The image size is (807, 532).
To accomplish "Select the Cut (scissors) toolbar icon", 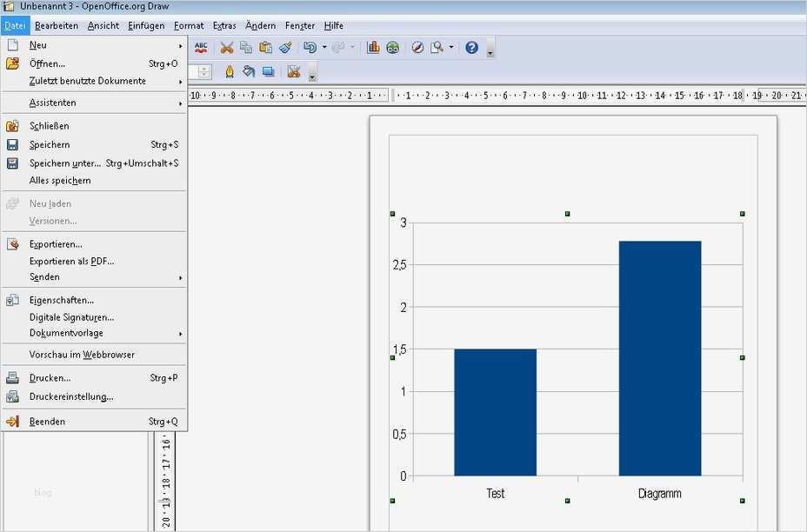I will click(226, 47).
